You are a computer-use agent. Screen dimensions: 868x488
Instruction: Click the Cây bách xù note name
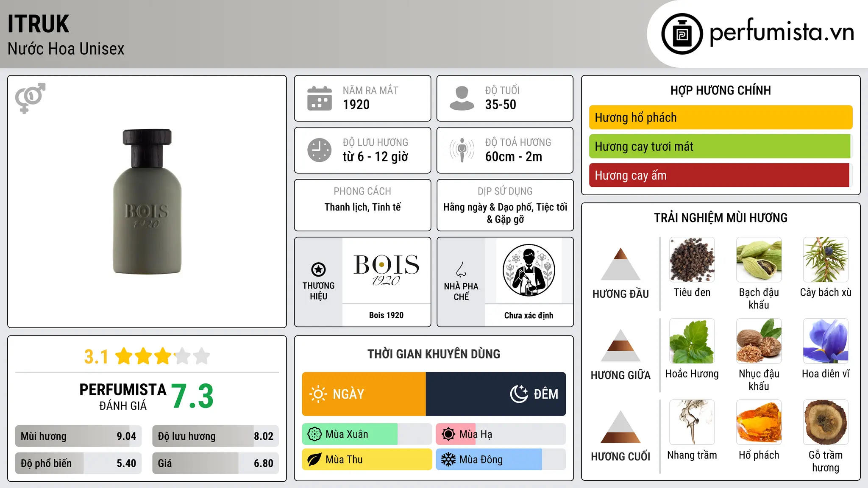click(x=826, y=292)
